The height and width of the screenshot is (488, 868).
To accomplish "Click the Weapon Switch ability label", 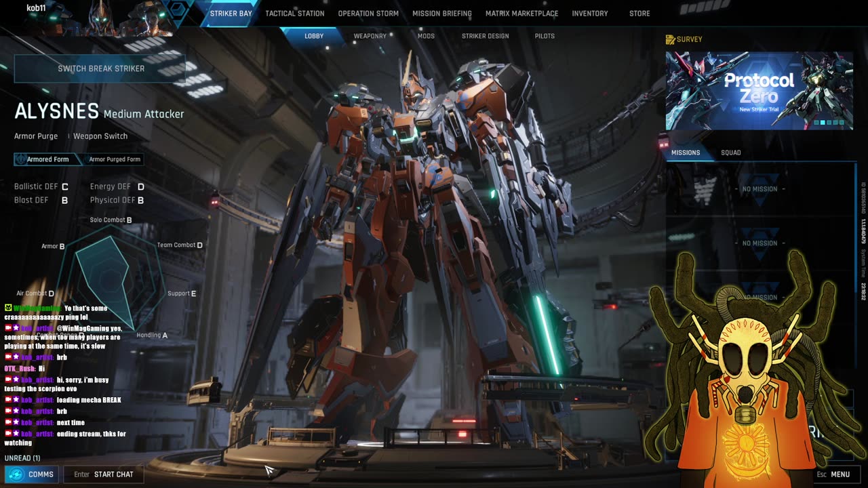I will click(x=100, y=136).
